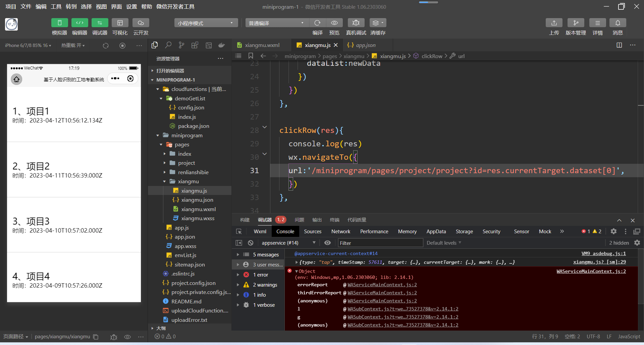Screen dimensions: 644x345
Task: Select the Console devtools tab
Action: point(285,231)
